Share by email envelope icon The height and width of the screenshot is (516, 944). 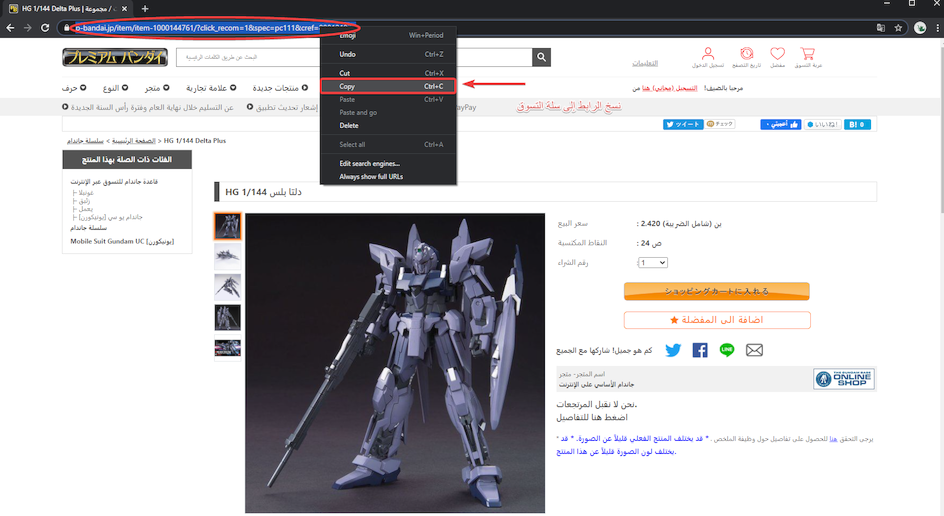[x=754, y=350]
